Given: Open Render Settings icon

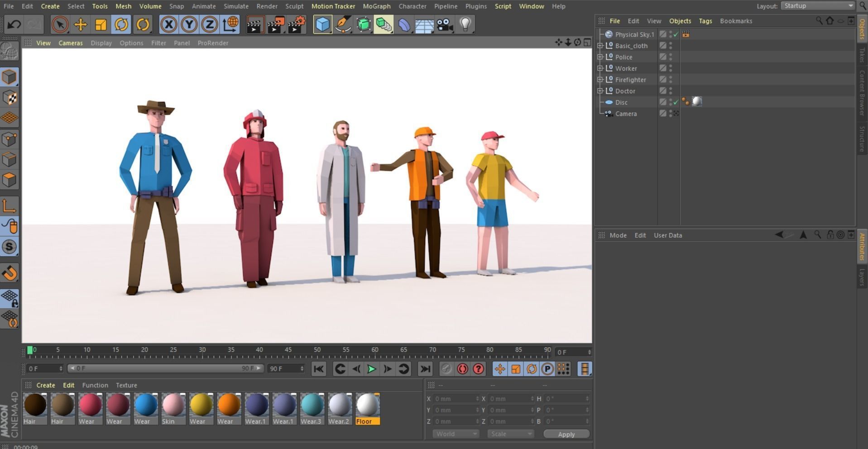Looking at the screenshot, I should [297, 24].
